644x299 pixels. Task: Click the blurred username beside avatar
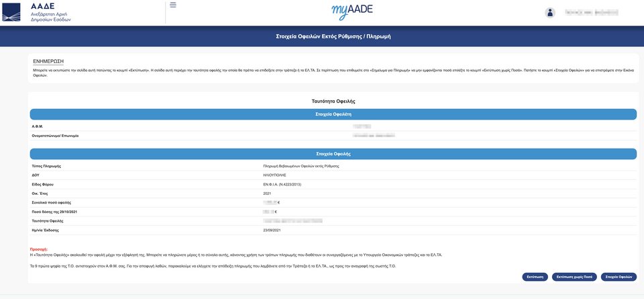(x=591, y=12)
